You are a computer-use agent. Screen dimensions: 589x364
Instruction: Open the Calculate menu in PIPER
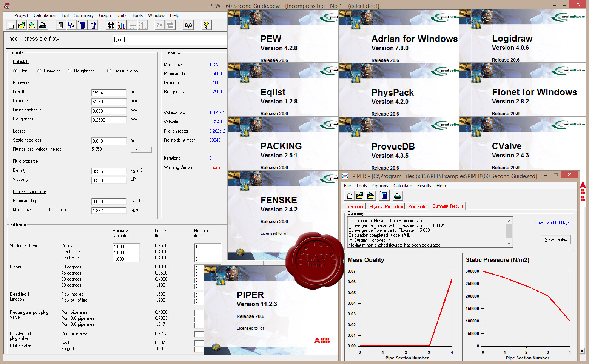pyautogui.click(x=402, y=186)
